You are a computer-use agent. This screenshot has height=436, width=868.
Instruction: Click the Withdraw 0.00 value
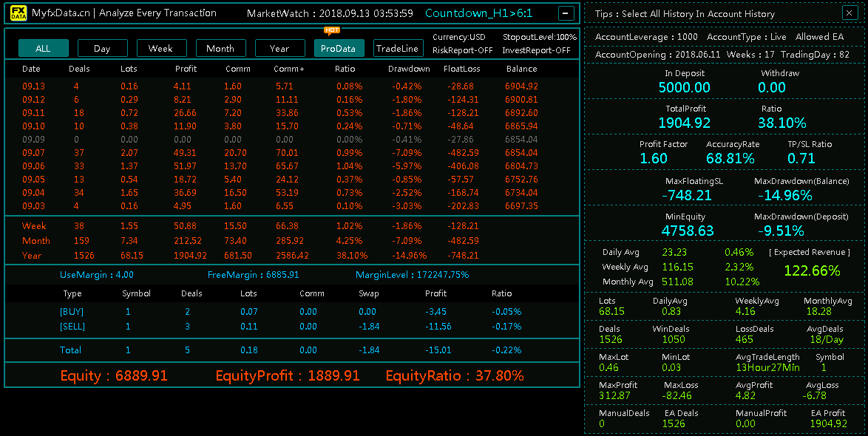[772, 87]
